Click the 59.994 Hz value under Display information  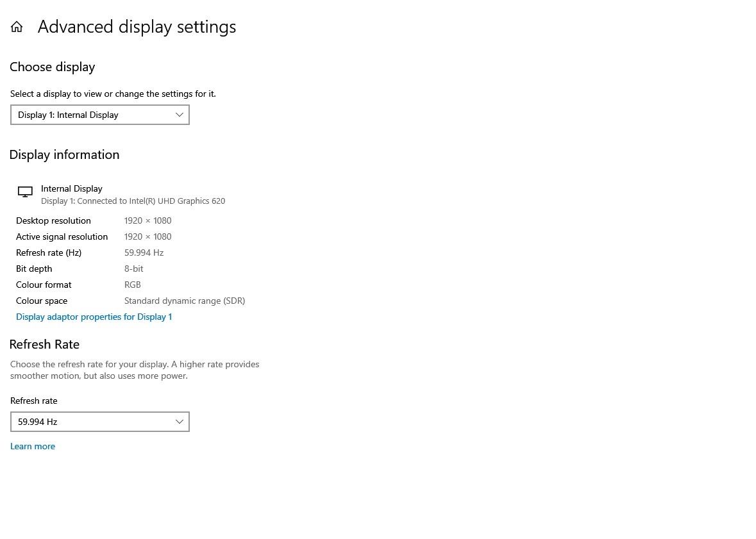tap(144, 253)
